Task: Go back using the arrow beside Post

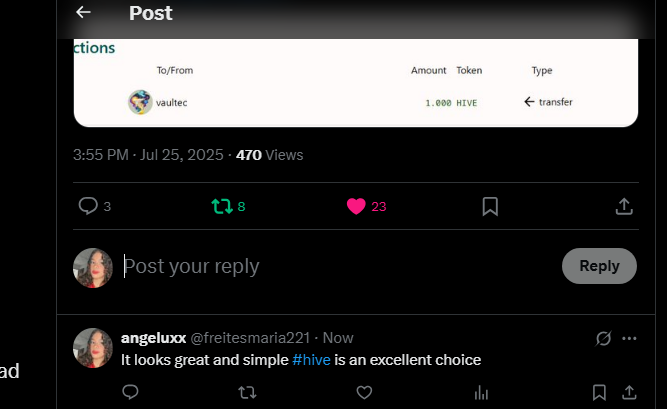Action: (x=83, y=12)
